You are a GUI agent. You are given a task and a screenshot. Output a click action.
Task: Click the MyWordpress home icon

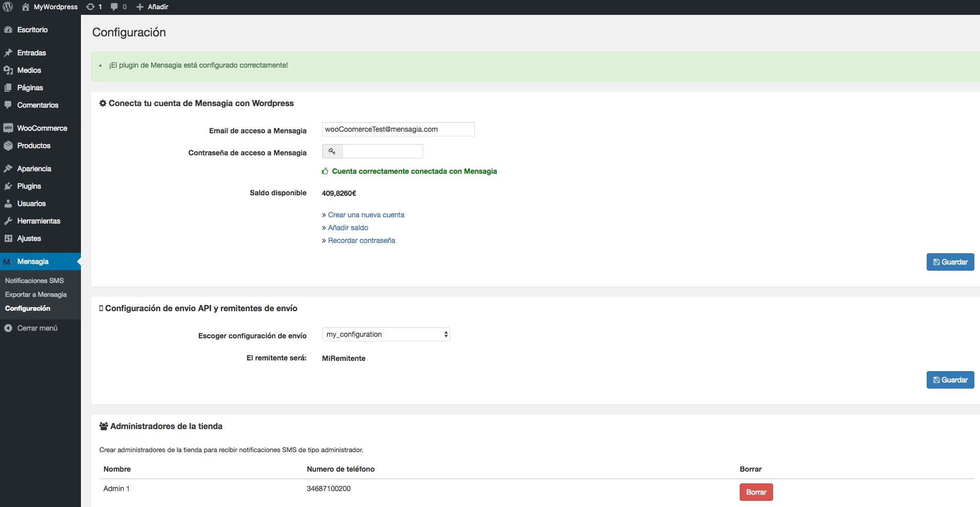(25, 7)
